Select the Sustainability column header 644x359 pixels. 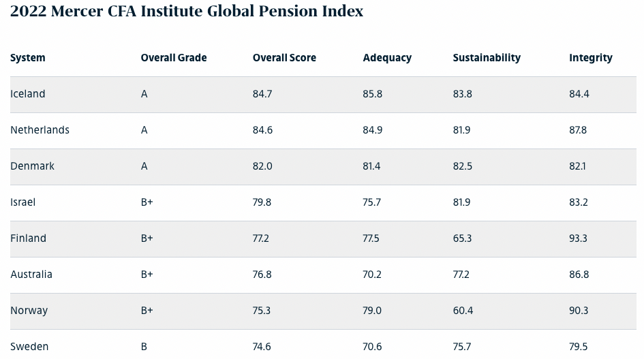(x=487, y=58)
